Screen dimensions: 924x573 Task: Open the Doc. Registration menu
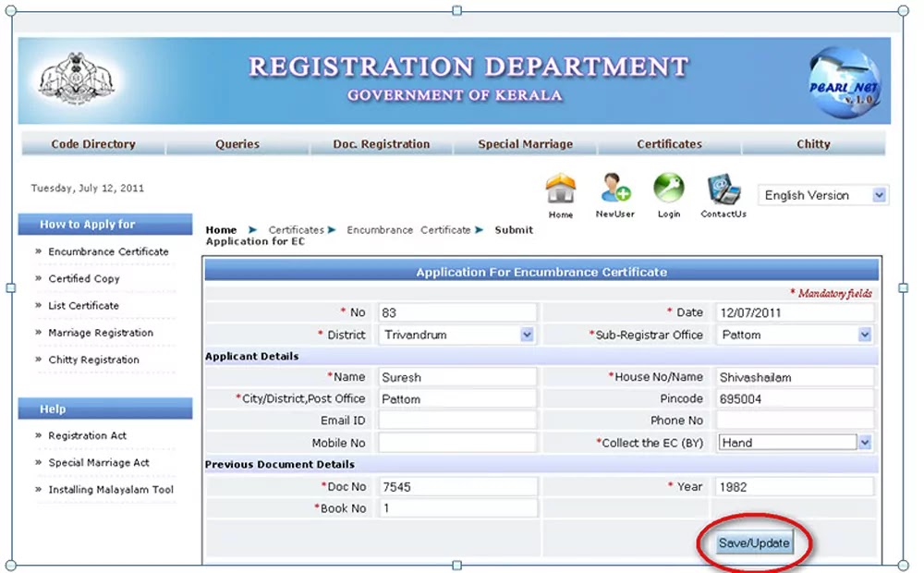pos(382,144)
